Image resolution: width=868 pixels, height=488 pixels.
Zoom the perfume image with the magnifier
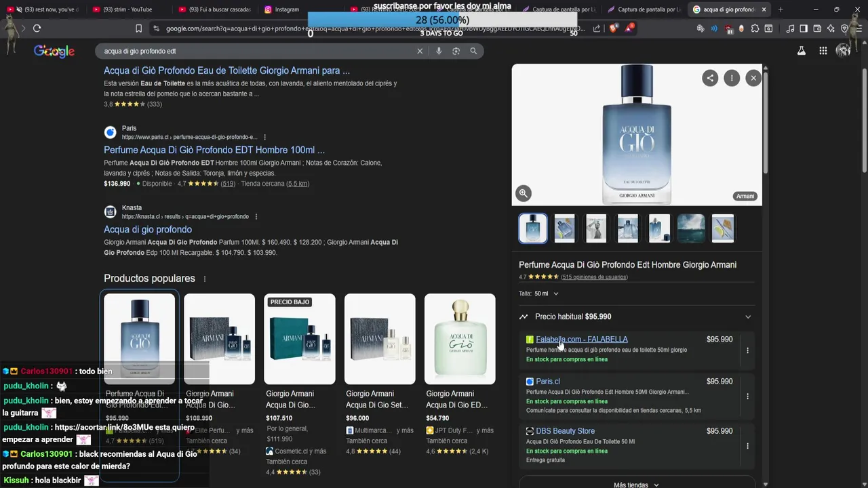[x=524, y=193]
